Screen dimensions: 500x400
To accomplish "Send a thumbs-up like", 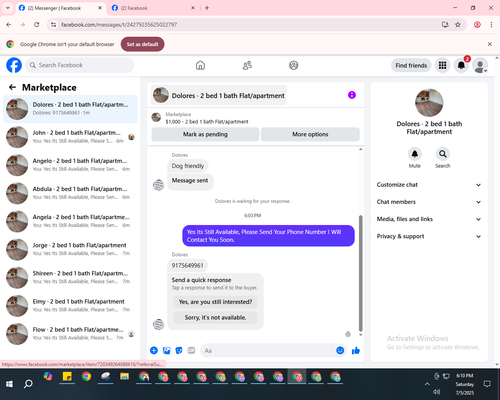I will point(356,350).
